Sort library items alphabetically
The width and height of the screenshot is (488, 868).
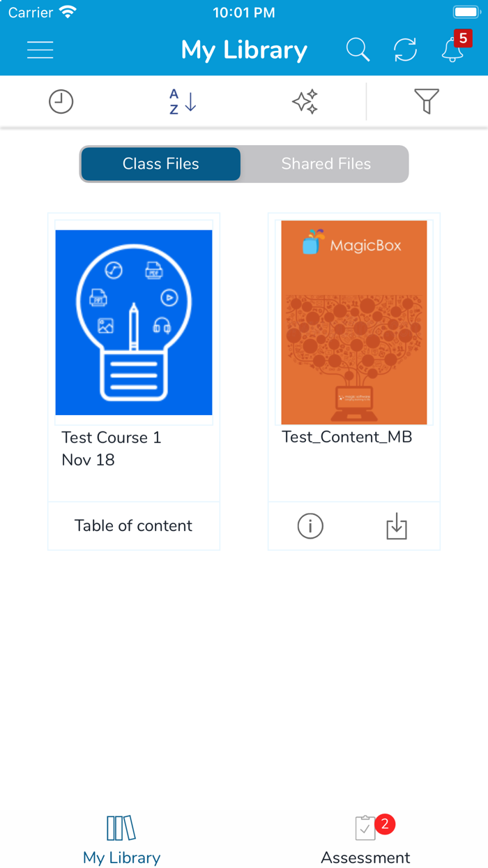point(181,101)
